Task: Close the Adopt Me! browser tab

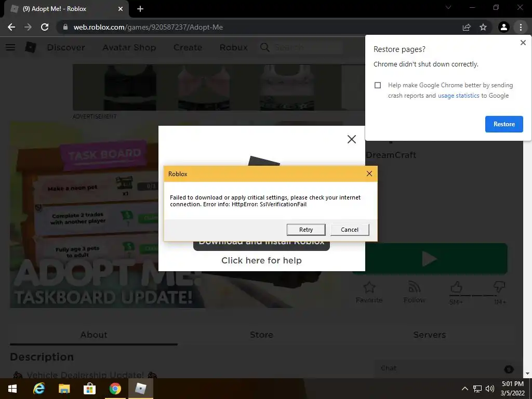Action: point(121,9)
